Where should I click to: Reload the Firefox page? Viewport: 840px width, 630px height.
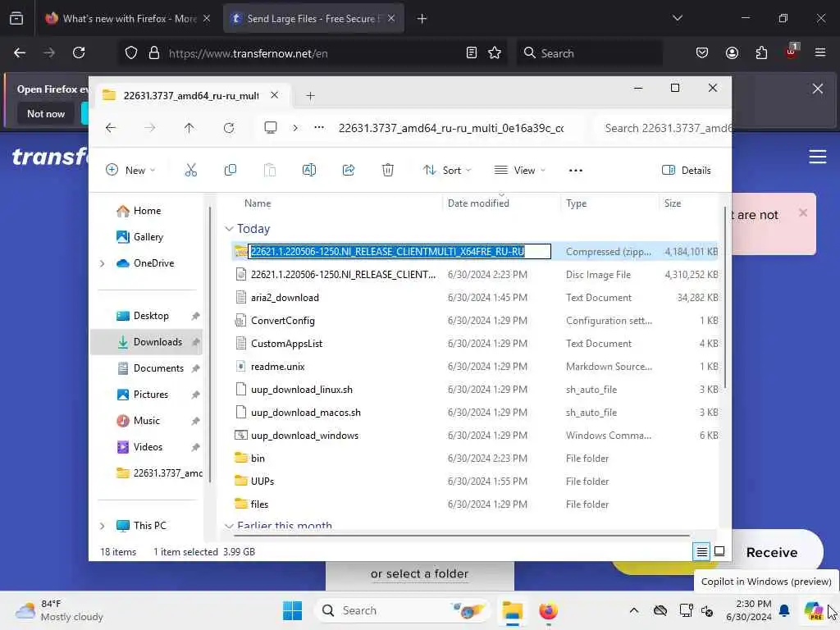coord(79,52)
